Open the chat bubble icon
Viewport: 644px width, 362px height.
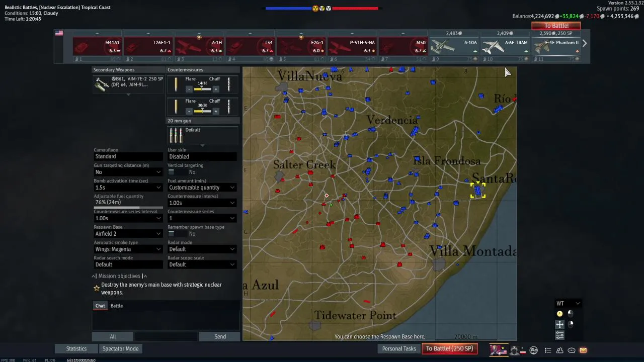[x=572, y=350]
